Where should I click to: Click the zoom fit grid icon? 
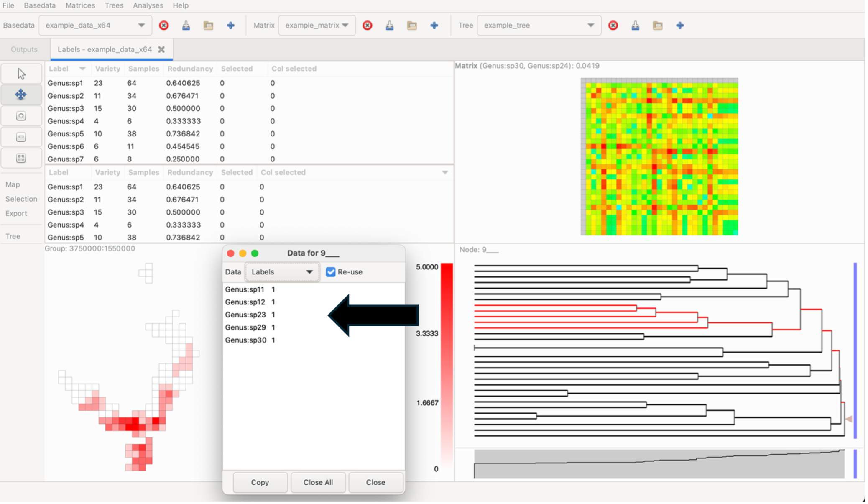tap(21, 158)
